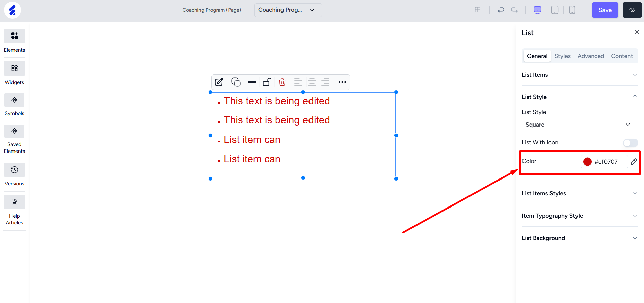Open the List Style Square dropdown
Screen dimensions: 644x303
point(580,125)
